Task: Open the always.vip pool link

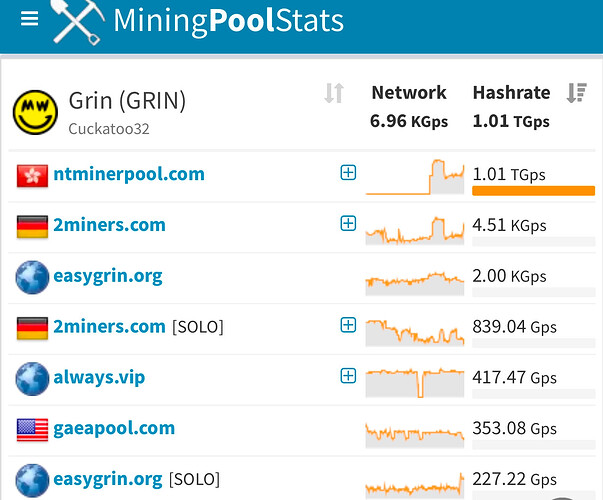Action: pyautogui.click(x=99, y=377)
